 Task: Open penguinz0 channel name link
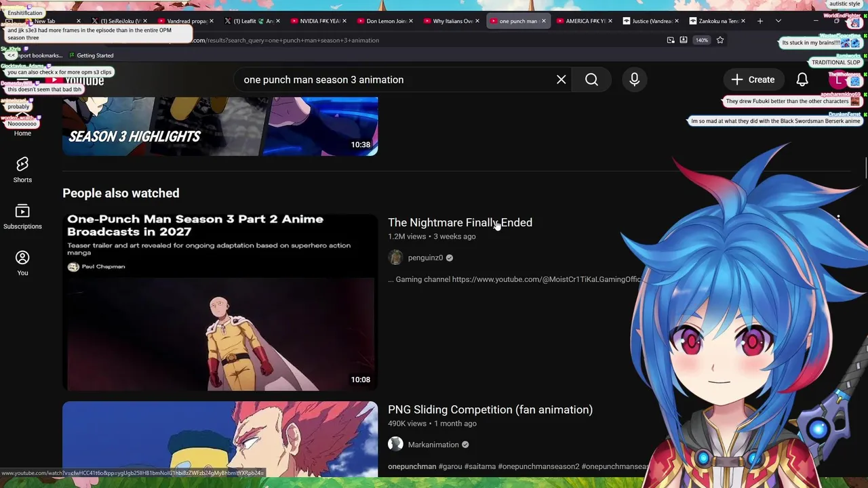(425, 258)
